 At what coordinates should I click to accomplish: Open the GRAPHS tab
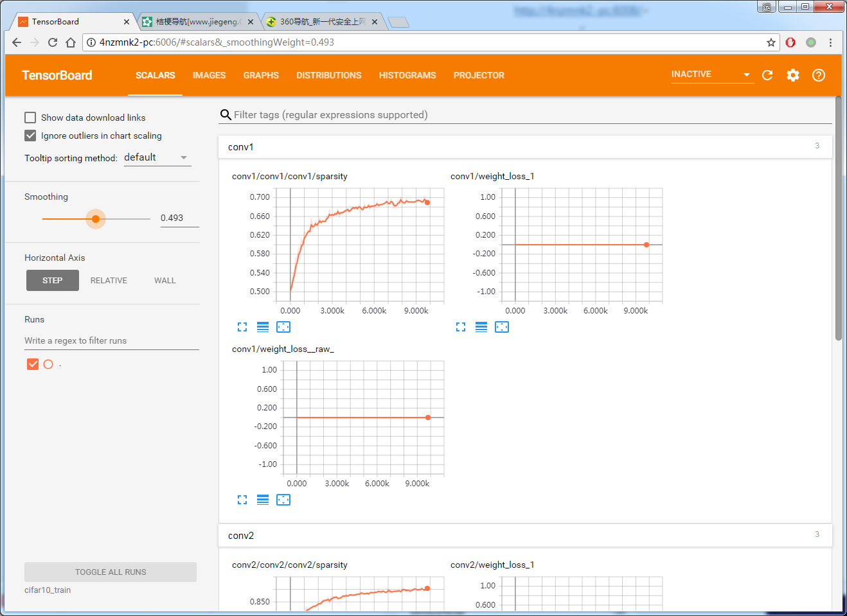(x=261, y=75)
